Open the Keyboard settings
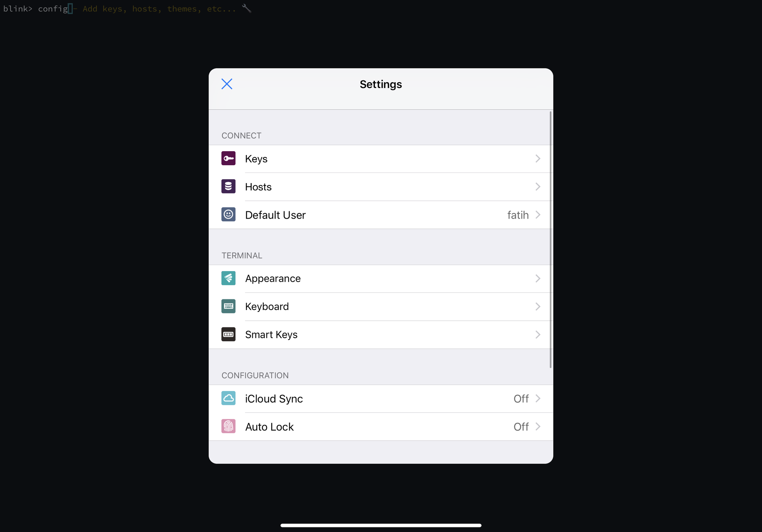 pyautogui.click(x=381, y=306)
